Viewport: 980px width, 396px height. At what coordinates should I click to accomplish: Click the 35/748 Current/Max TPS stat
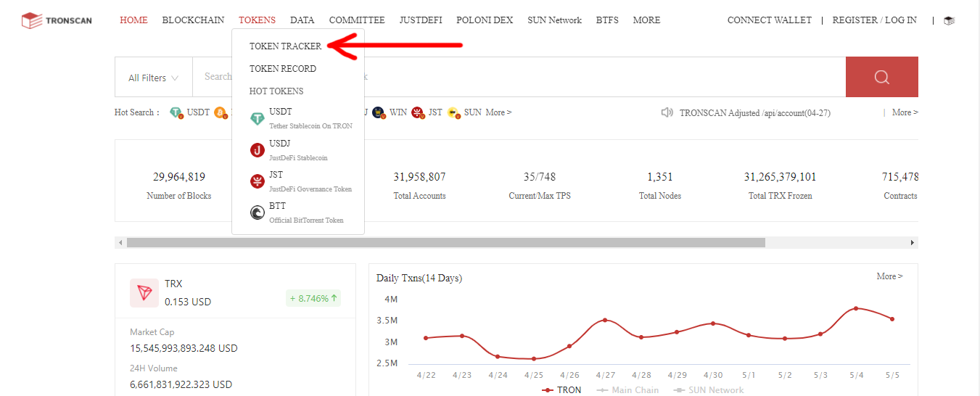pyautogui.click(x=540, y=186)
